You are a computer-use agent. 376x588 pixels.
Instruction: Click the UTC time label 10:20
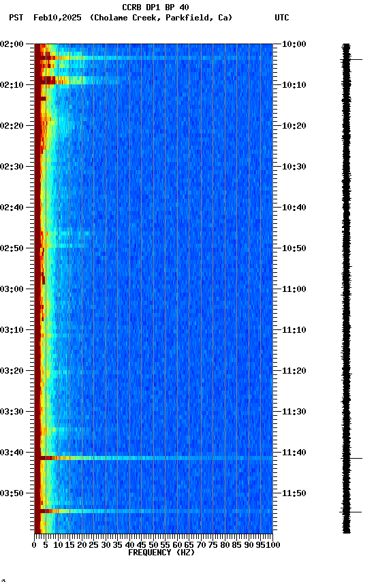pyautogui.click(x=294, y=126)
